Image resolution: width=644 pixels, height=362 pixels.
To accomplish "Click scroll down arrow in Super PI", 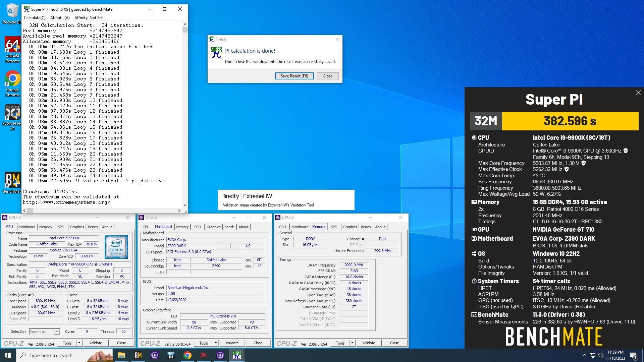I will pos(185,205).
